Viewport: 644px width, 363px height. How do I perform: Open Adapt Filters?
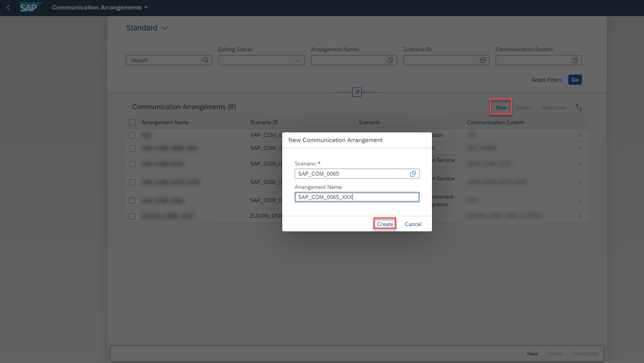[547, 80]
